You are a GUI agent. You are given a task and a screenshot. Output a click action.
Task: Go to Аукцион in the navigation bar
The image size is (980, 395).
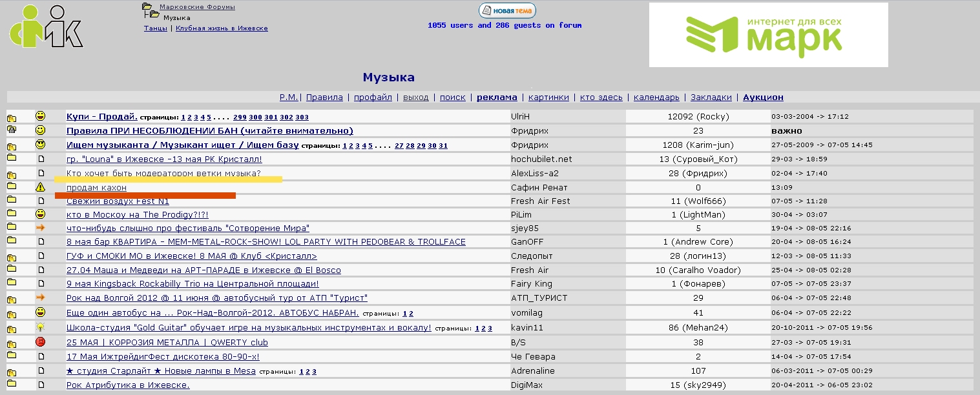(763, 97)
